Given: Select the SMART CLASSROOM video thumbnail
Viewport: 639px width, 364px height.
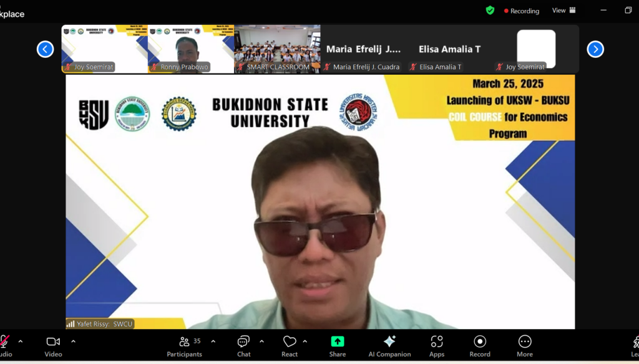Looking at the screenshot, I should 277,49.
